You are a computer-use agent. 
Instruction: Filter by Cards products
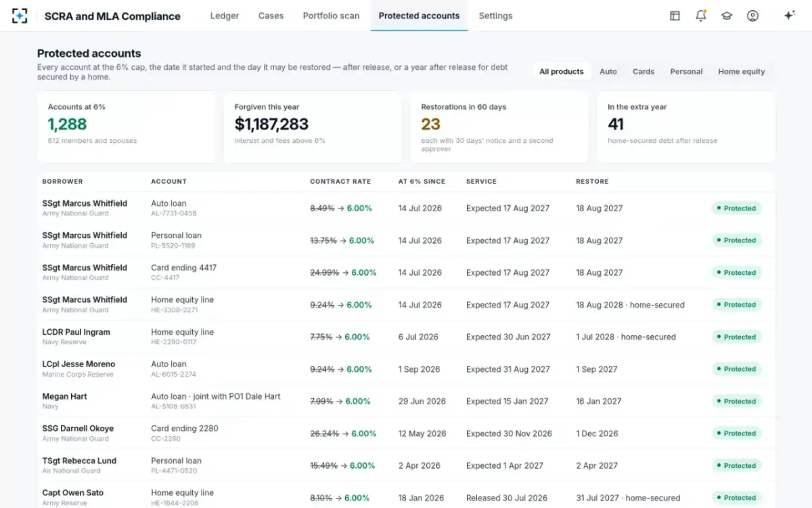644,71
